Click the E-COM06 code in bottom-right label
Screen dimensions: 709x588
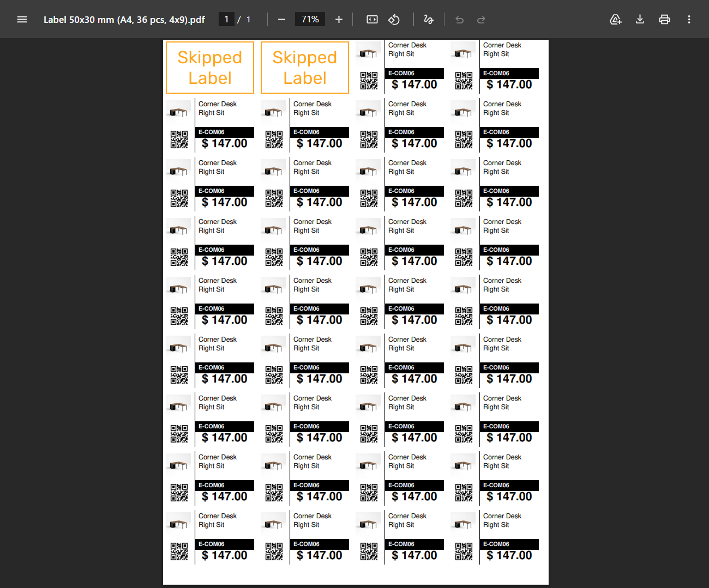[496, 544]
